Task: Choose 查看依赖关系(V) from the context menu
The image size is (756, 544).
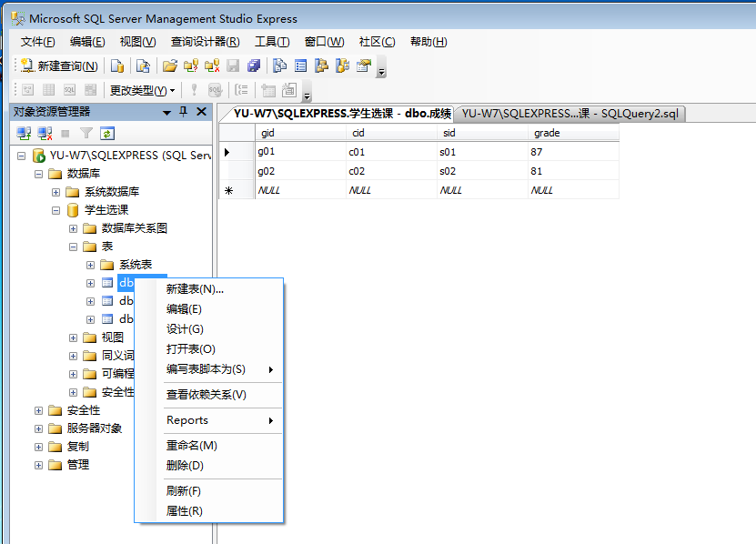Action: click(209, 395)
